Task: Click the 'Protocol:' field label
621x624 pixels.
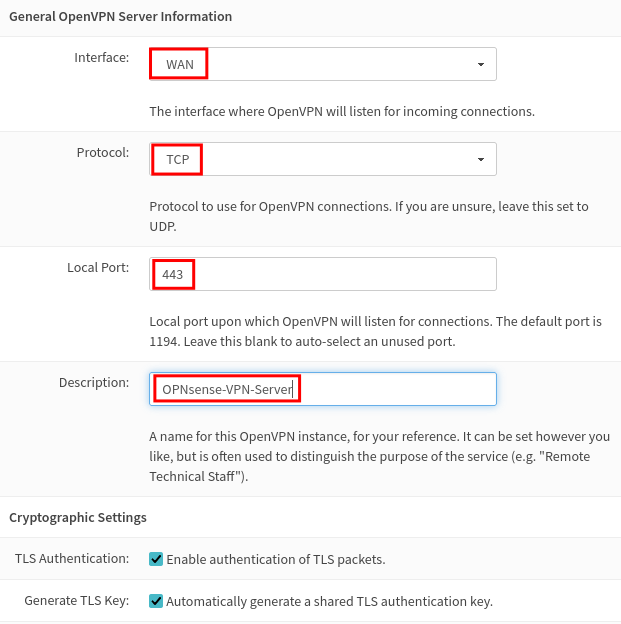Action: (103, 152)
